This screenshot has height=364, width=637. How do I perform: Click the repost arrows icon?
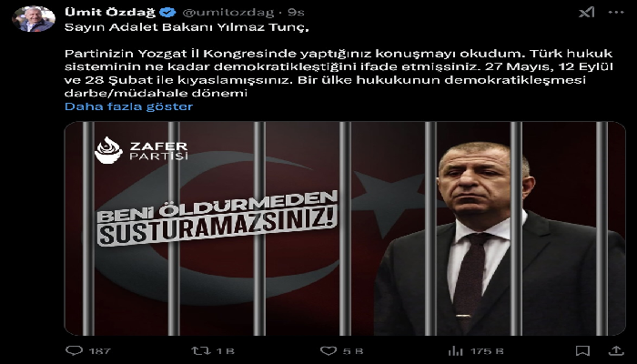click(x=199, y=350)
